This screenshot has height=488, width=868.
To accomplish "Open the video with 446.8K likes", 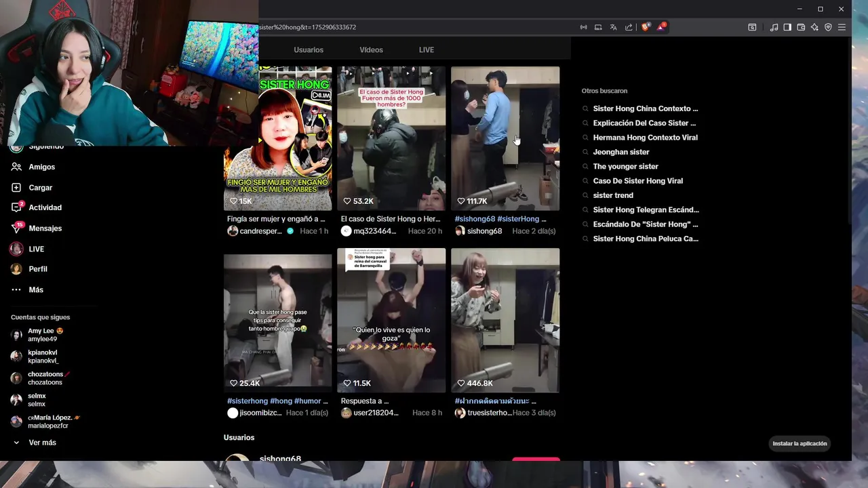I will pos(505,321).
